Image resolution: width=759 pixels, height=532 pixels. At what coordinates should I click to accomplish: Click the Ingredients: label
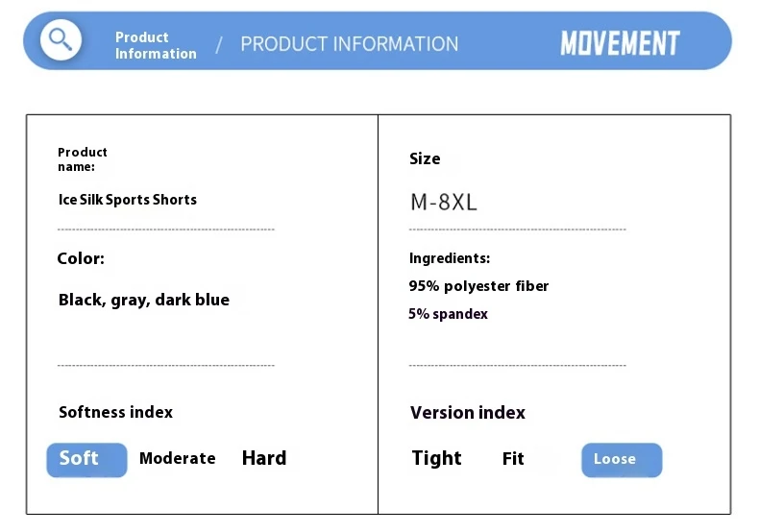449,258
